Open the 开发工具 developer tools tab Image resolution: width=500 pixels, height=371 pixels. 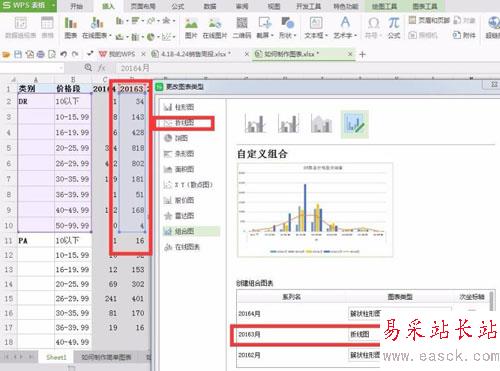(309, 6)
